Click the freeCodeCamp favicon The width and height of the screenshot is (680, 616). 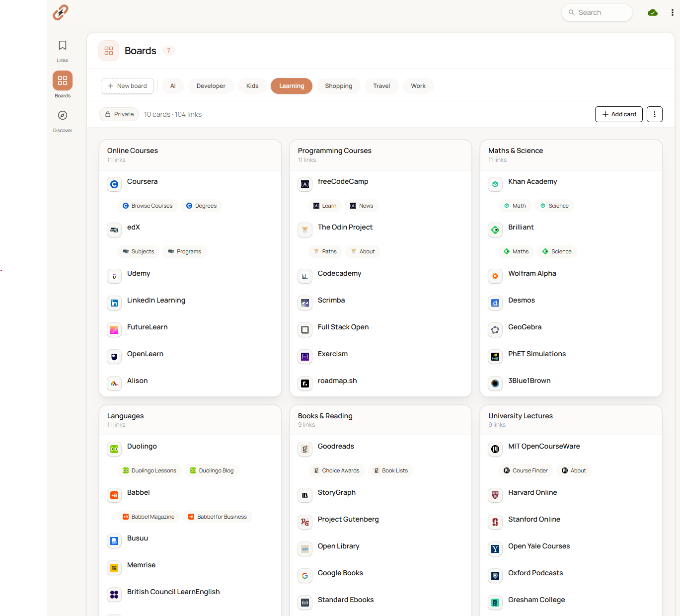[x=305, y=184]
